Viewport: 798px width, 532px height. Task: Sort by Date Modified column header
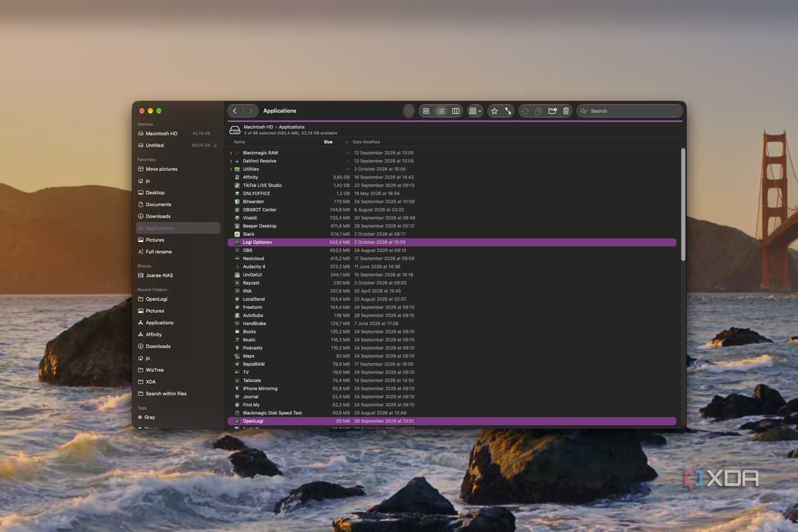[x=366, y=142]
